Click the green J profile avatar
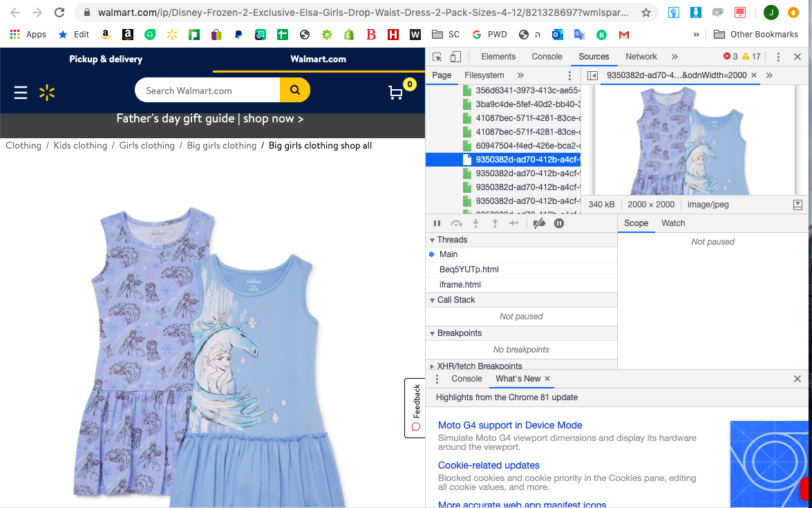Image resolution: width=812 pixels, height=508 pixels. point(771,12)
